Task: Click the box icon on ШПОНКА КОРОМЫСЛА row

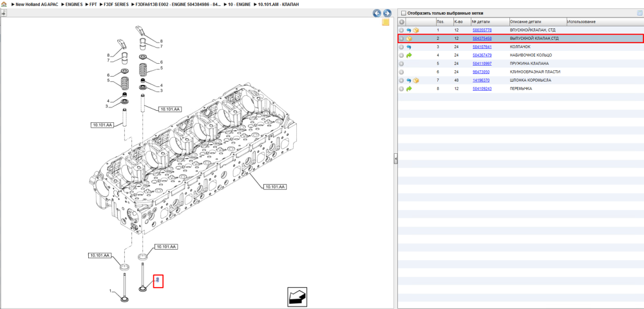Action: click(x=415, y=80)
